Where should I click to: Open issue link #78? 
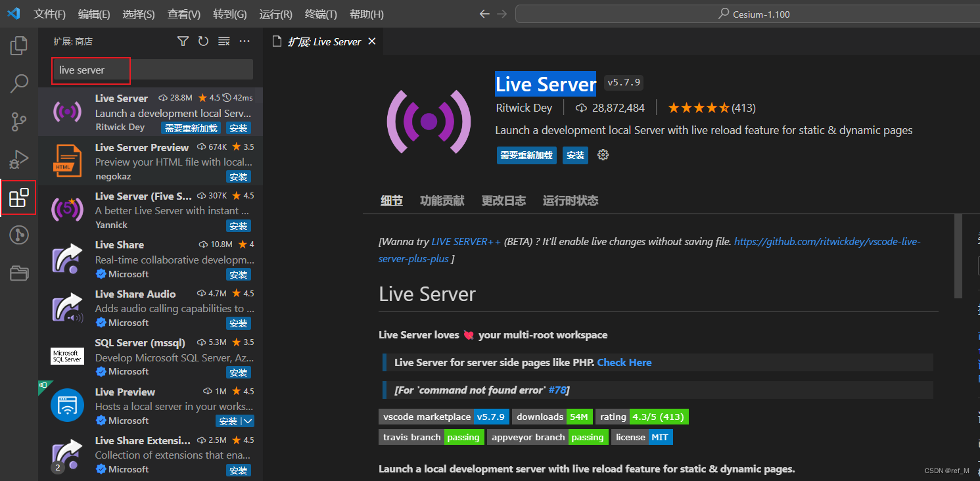pos(557,390)
